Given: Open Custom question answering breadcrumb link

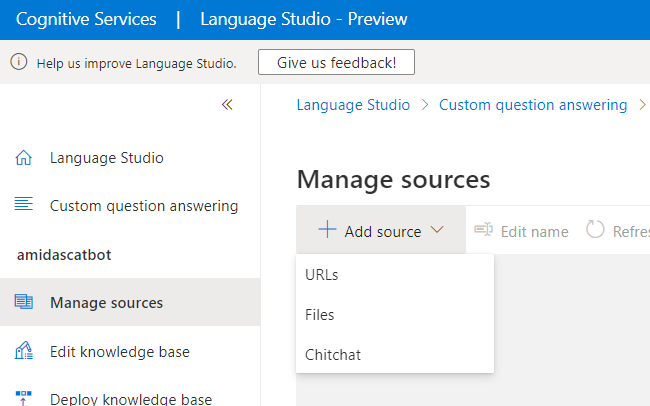Looking at the screenshot, I should [x=532, y=105].
